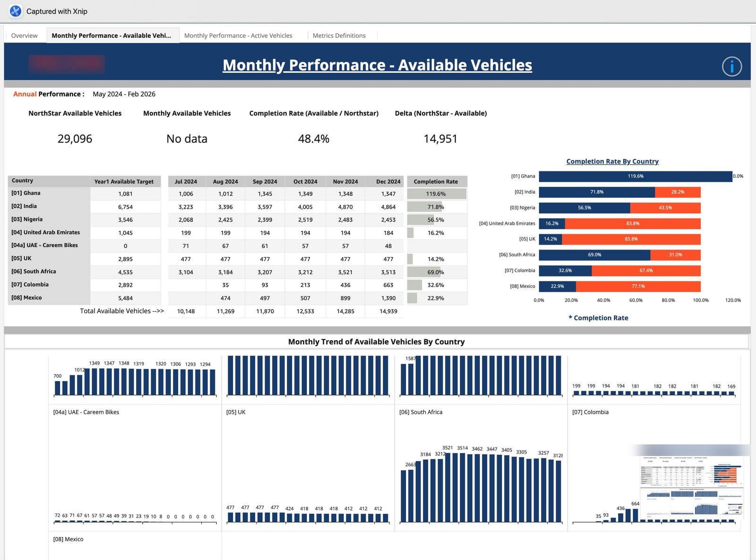Click Mexico target cell 5,484
The image size is (756, 560).
[125, 298]
